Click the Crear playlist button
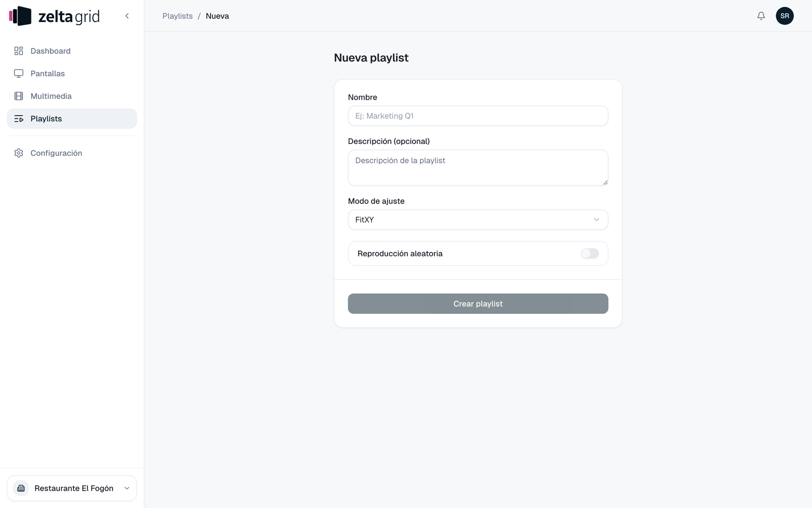This screenshot has height=508, width=812. coord(478,304)
